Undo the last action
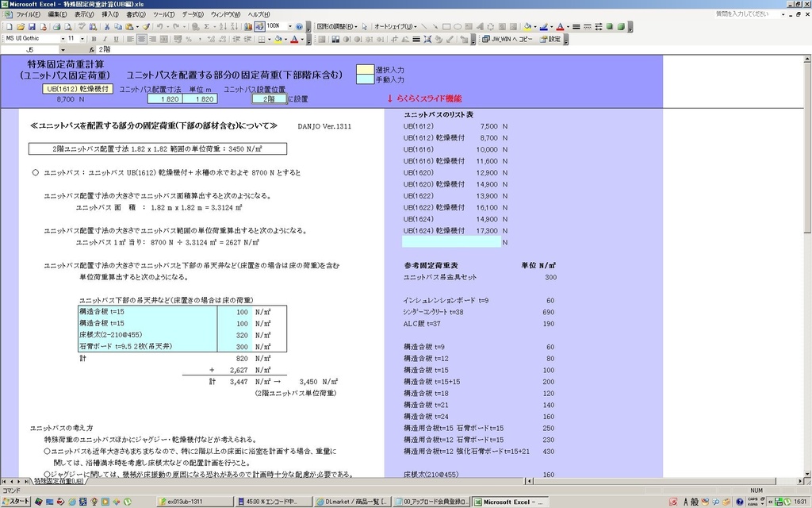The height and width of the screenshot is (508, 812). pyautogui.click(x=159, y=26)
